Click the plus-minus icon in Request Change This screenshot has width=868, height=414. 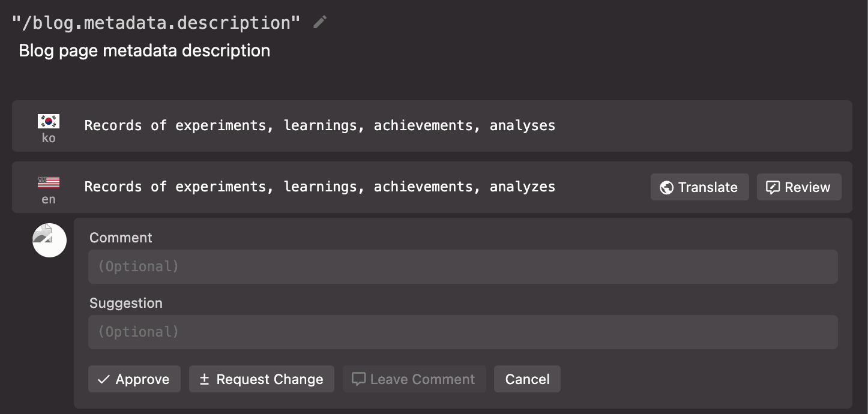(x=203, y=379)
